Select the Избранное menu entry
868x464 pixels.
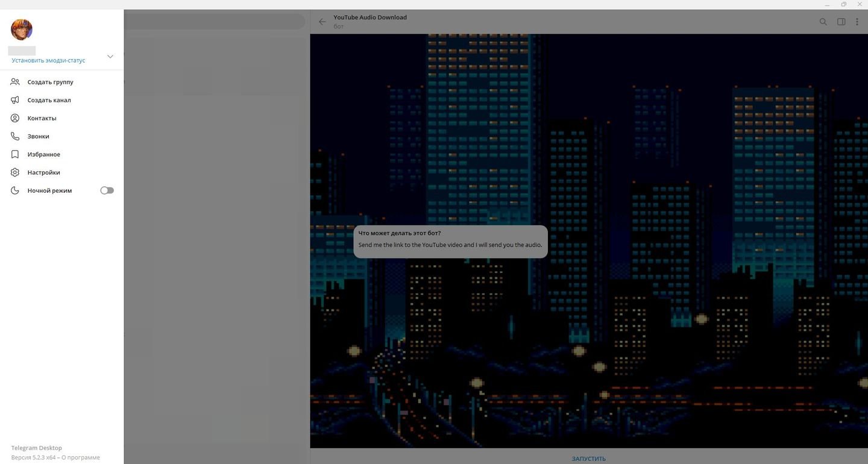point(43,154)
